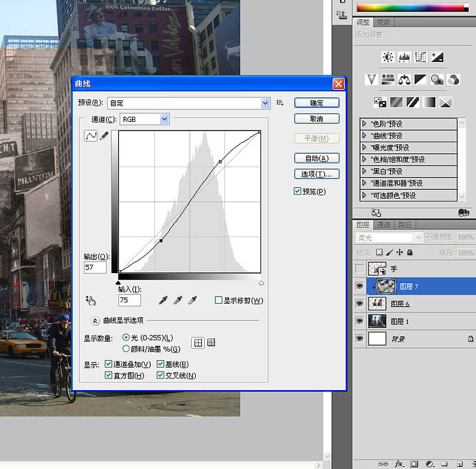Viewport: 476px width, 469px height.
Task: Uncheck the 预览 (Preview) checkbox
Action: tap(298, 191)
